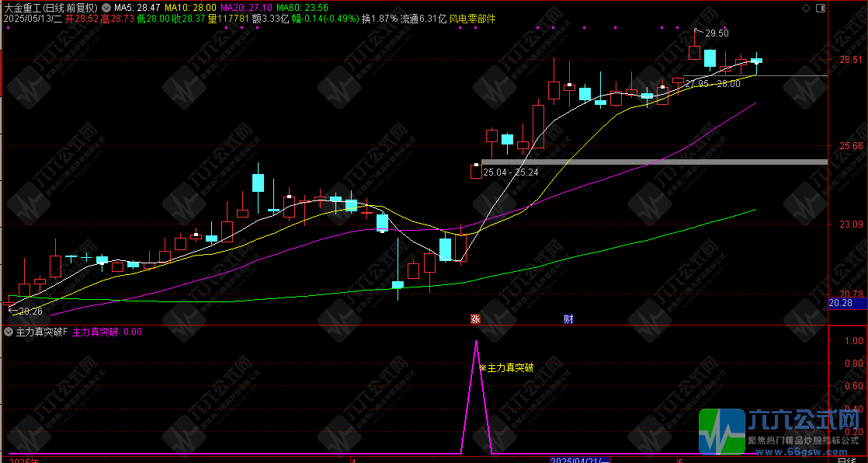This screenshot has width=868, height=463.
Task: Click the gray 25.04 - 25.24 gap band
Action: pyautogui.click(x=654, y=162)
